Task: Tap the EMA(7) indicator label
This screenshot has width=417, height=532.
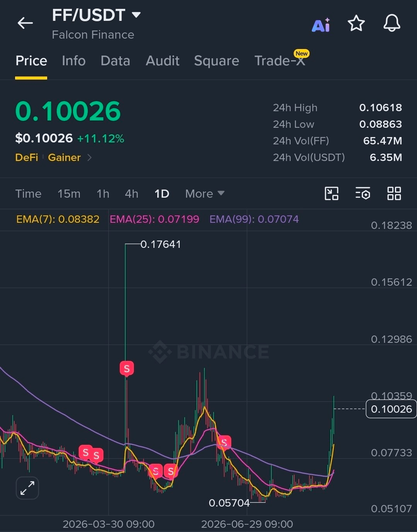Action: 58,219
